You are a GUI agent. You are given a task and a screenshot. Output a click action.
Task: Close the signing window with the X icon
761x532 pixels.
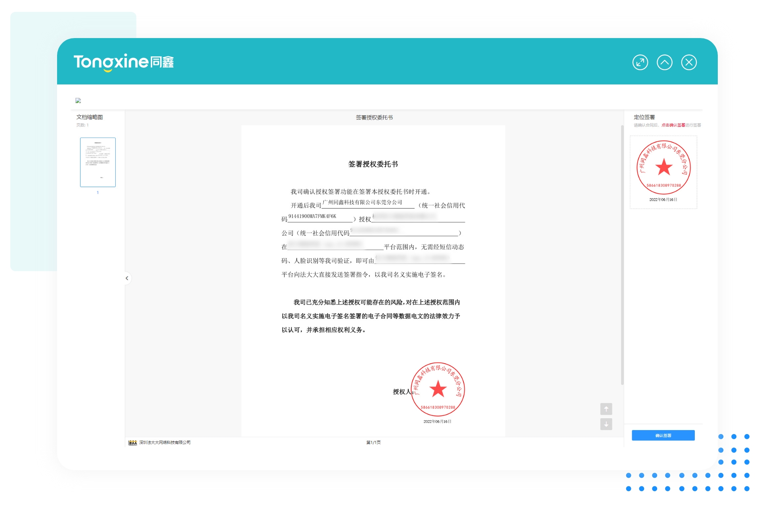tap(689, 62)
